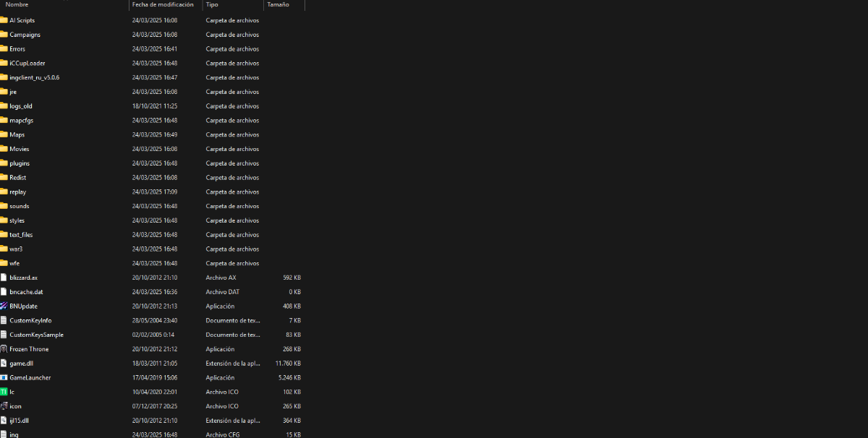Select the CustomKeysSample document
The image size is (868, 438).
click(36, 335)
